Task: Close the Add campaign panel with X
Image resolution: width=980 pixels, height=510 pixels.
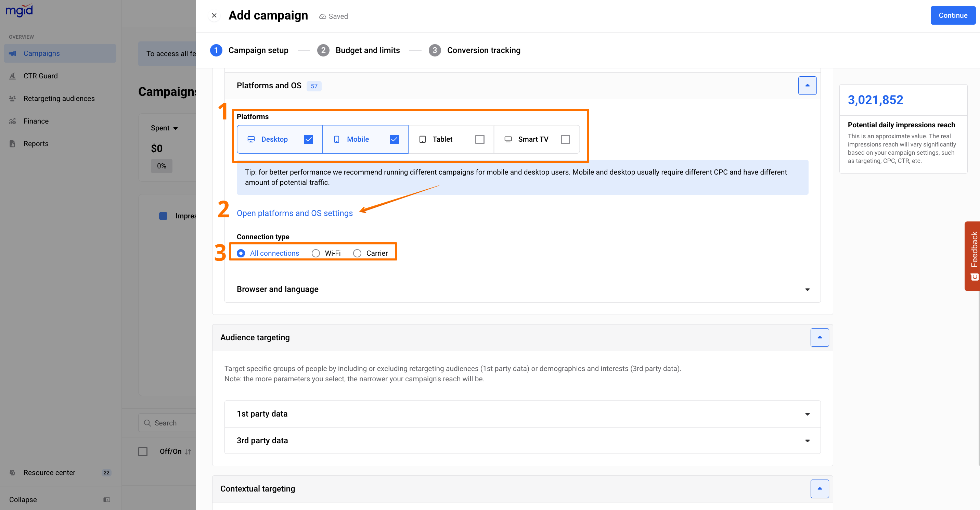Action: (x=214, y=16)
